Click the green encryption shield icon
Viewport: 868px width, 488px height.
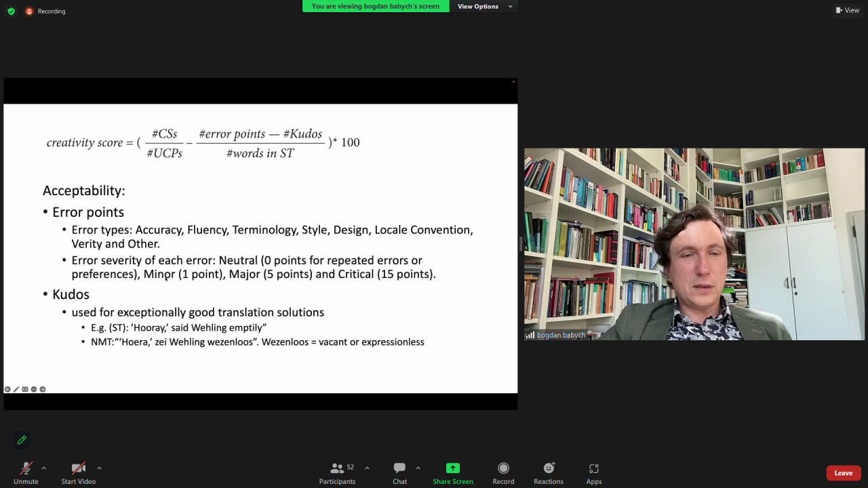click(11, 12)
